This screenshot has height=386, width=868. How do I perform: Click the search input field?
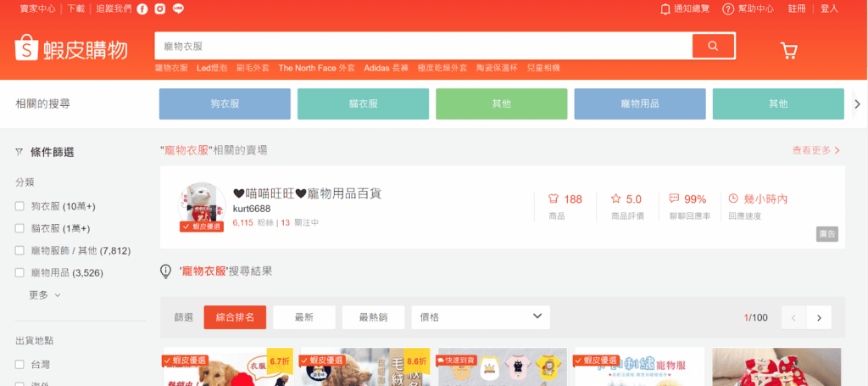[422, 46]
